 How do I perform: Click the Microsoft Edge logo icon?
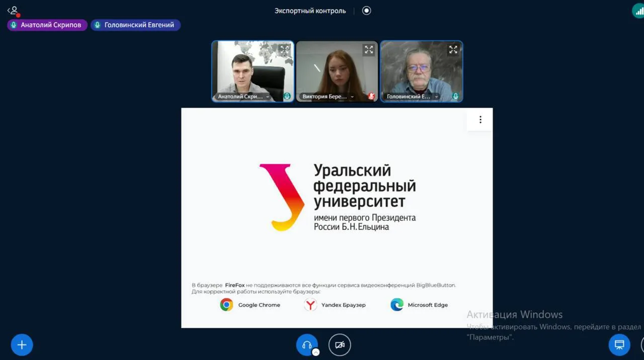point(397,305)
